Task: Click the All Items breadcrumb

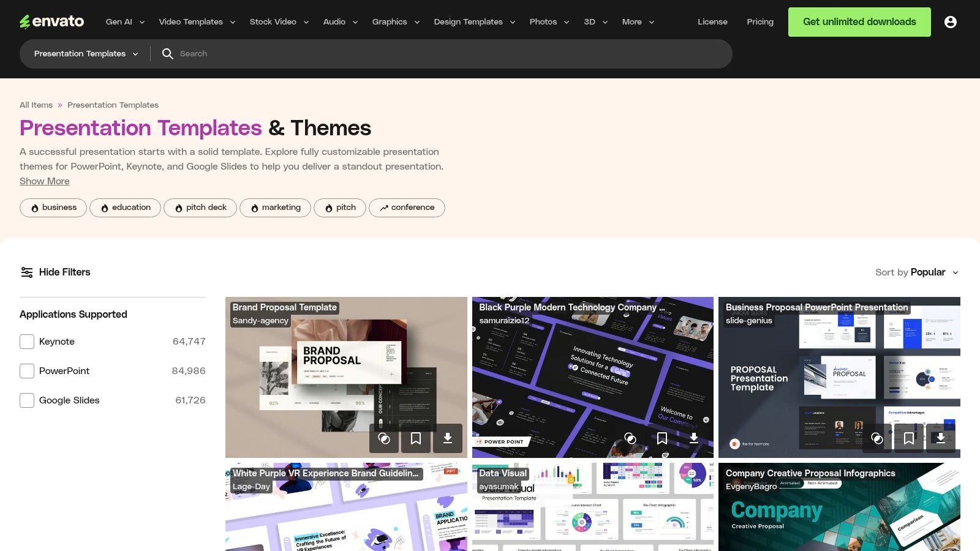Action: 36,105
